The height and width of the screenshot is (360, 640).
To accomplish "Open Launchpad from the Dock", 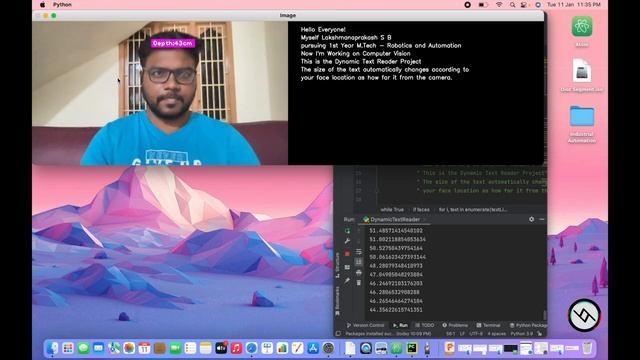I will [68, 348].
